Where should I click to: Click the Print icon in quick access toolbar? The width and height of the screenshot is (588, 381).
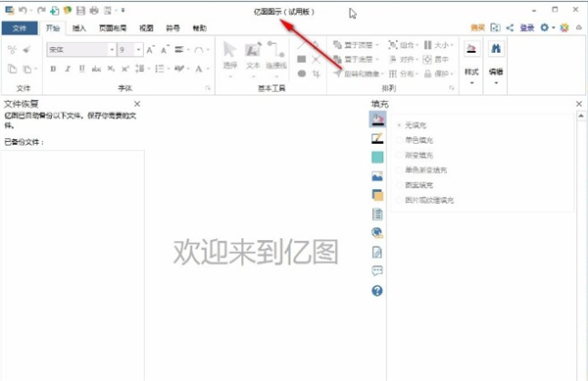(x=94, y=11)
